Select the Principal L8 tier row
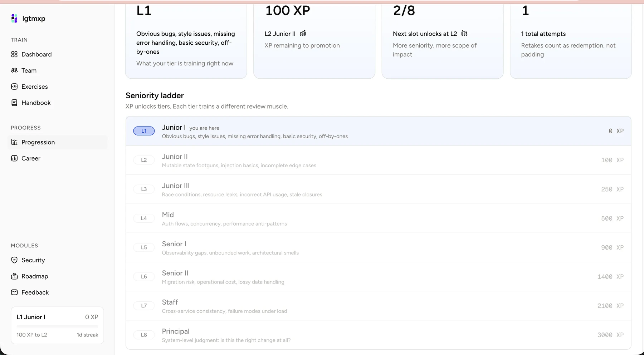 coord(379,335)
